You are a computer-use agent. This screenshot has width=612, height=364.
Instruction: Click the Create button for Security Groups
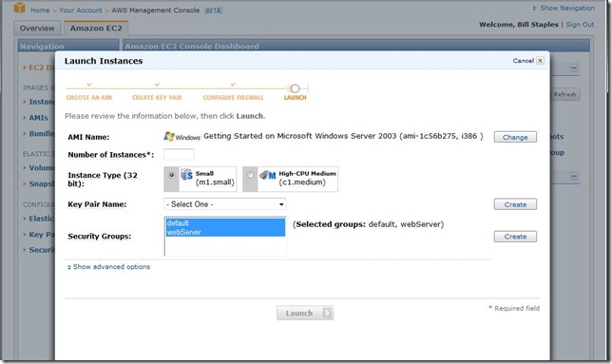(x=515, y=237)
